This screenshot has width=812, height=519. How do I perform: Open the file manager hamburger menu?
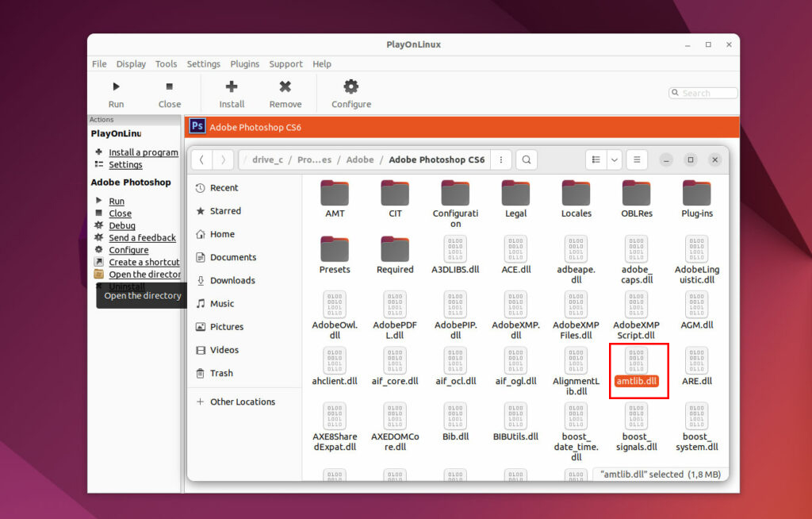coord(637,160)
